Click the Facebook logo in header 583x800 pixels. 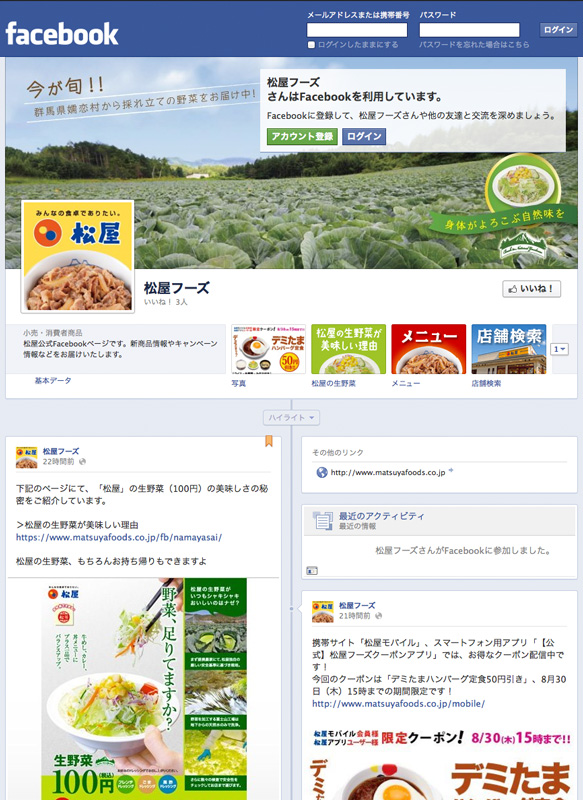pyautogui.click(x=61, y=34)
